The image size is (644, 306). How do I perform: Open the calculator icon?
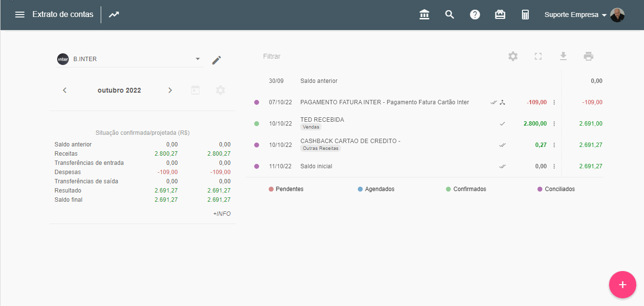[525, 15]
